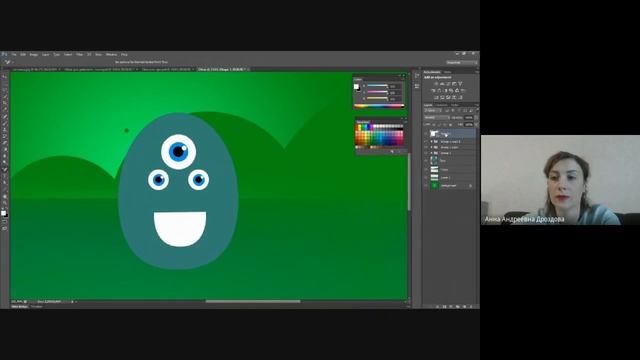Add a Curves adjustment

[x=448, y=84]
